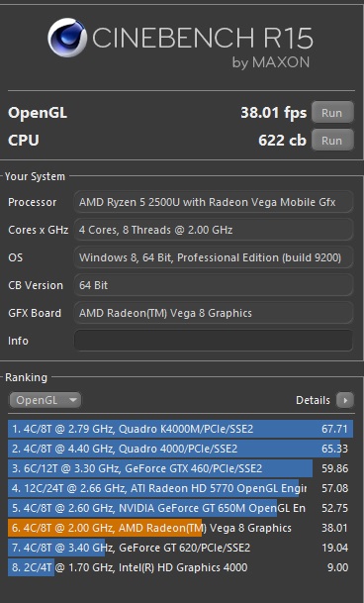Select ranking entry GeForce GT 620

(x=180, y=548)
